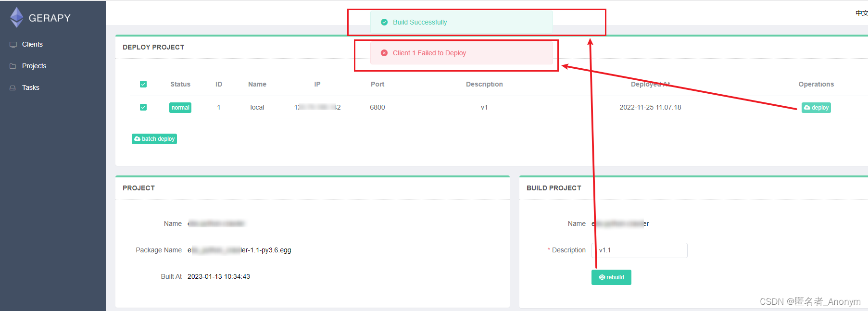Click the Port column header
Screen dimensions: 868x311
point(377,84)
